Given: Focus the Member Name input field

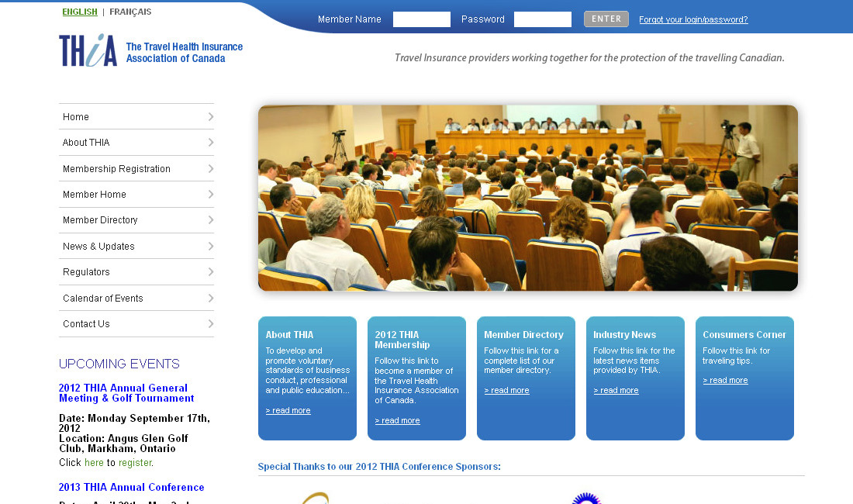Looking at the screenshot, I should [422, 19].
